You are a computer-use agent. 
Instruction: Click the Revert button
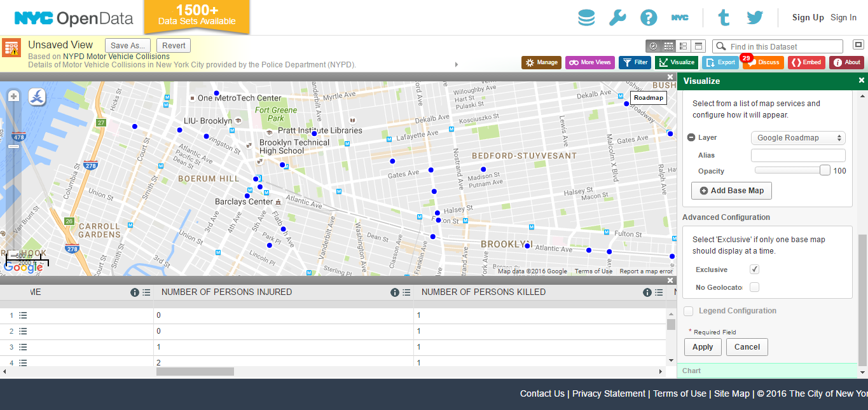click(174, 46)
